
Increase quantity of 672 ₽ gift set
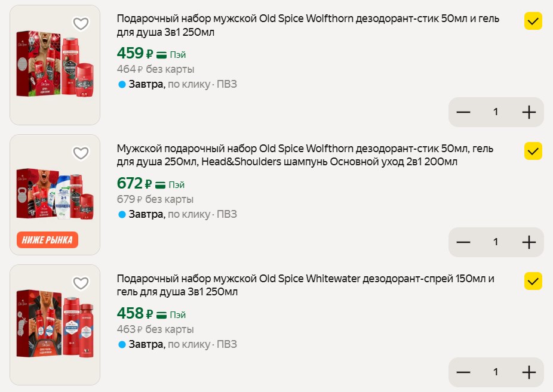pos(529,242)
